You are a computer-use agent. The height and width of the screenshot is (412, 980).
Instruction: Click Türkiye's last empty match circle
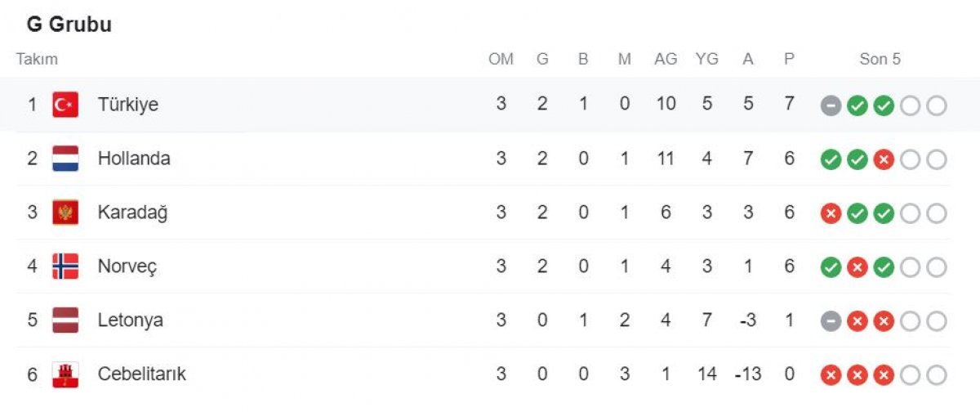pyautogui.click(x=937, y=105)
